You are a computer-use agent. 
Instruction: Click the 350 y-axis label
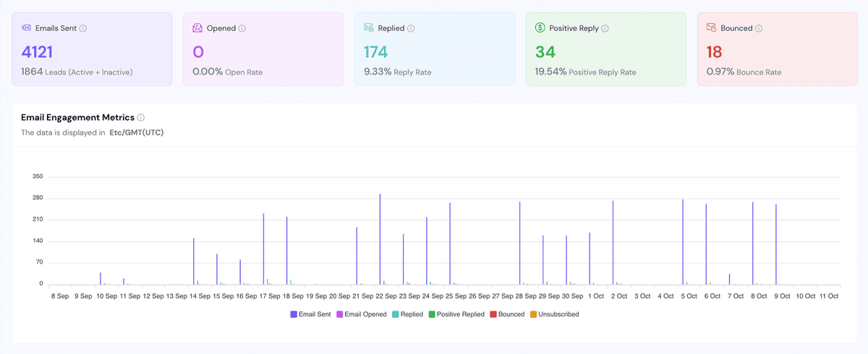[38, 177]
